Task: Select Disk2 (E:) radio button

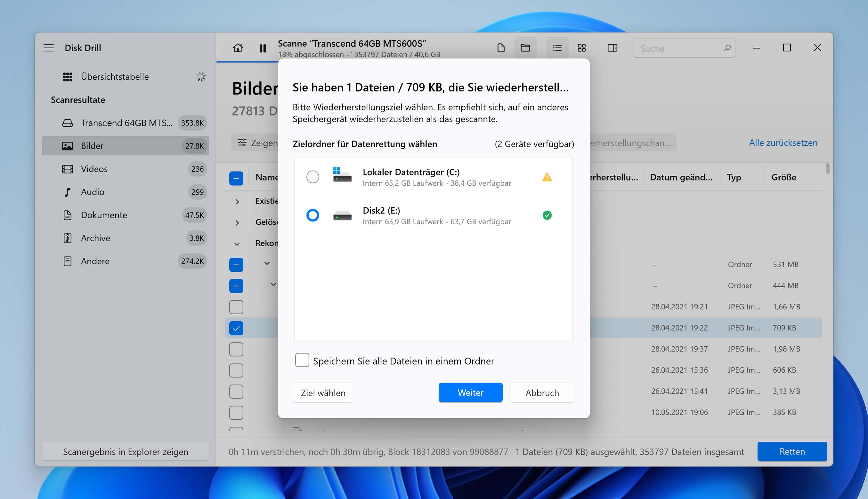Action: coord(312,215)
